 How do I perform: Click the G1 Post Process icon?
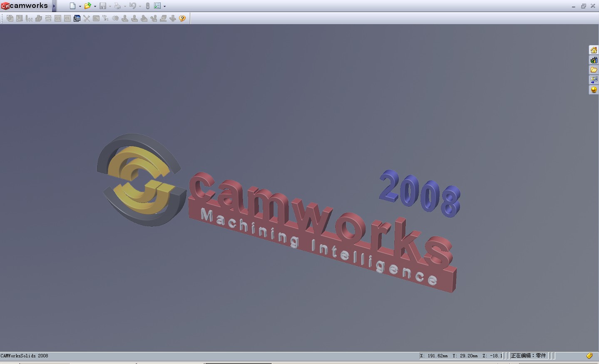coord(58,18)
